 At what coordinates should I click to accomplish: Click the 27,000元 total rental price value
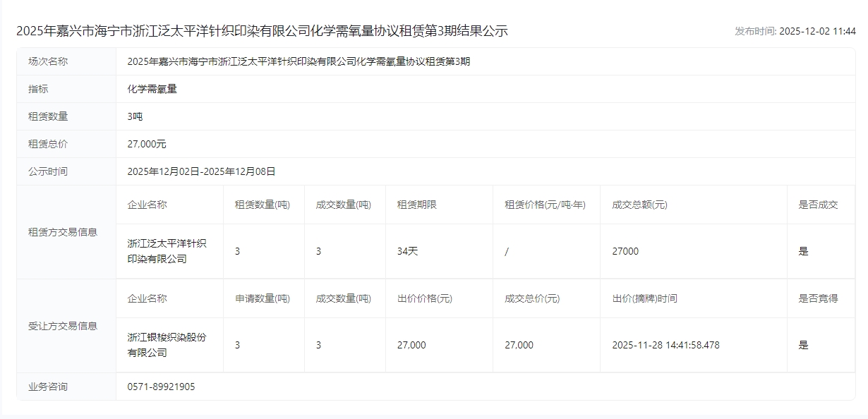147,144
